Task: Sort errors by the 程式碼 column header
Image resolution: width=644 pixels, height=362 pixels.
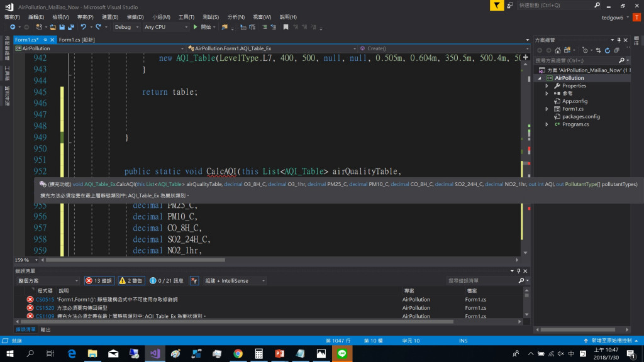Action: [x=45, y=290]
